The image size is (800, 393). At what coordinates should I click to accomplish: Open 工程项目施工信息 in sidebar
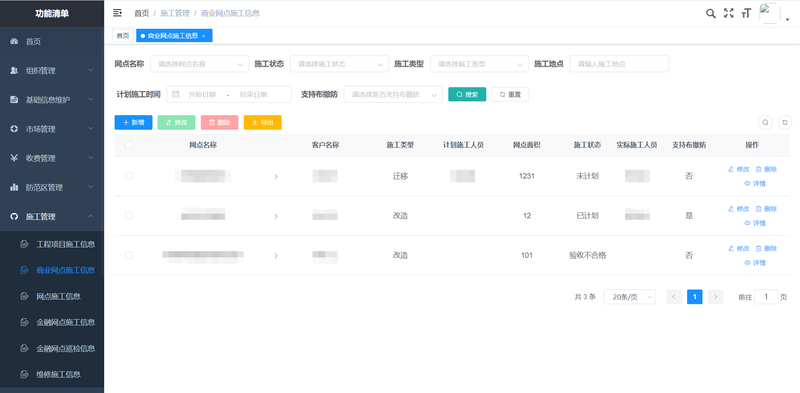tap(52, 244)
